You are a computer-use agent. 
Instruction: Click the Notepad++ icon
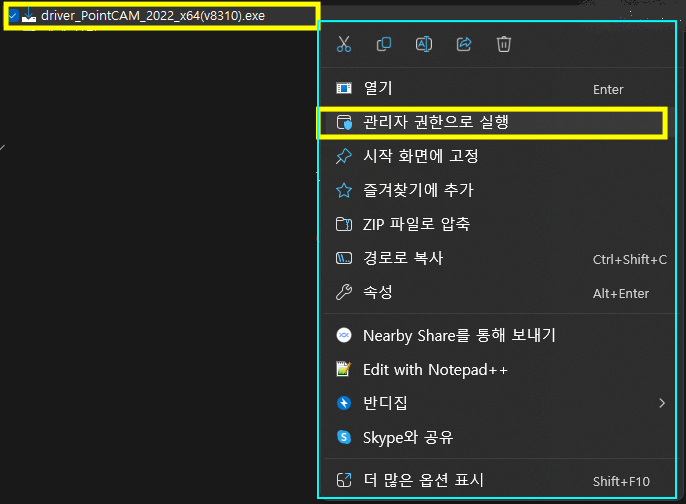tap(344, 369)
